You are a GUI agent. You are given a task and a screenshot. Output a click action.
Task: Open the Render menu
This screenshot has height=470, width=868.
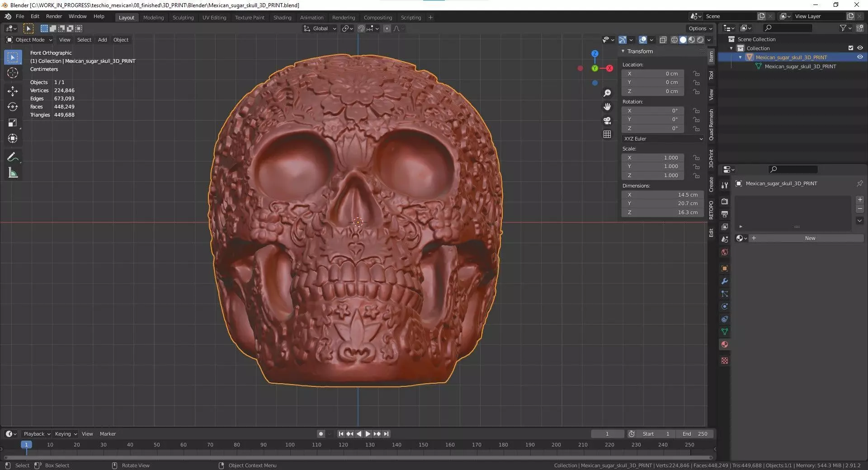click(54, 16)
